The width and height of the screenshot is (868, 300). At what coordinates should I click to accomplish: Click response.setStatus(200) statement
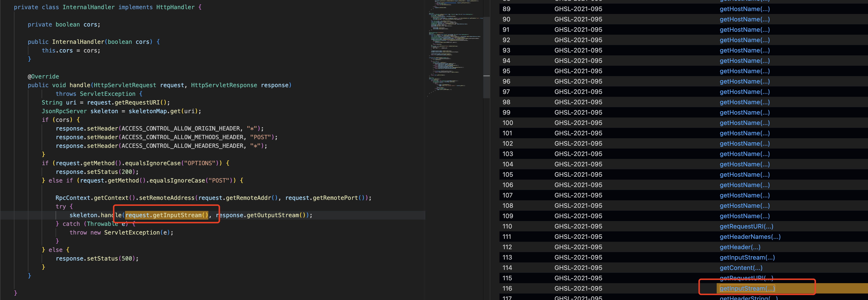click(97, 172)
